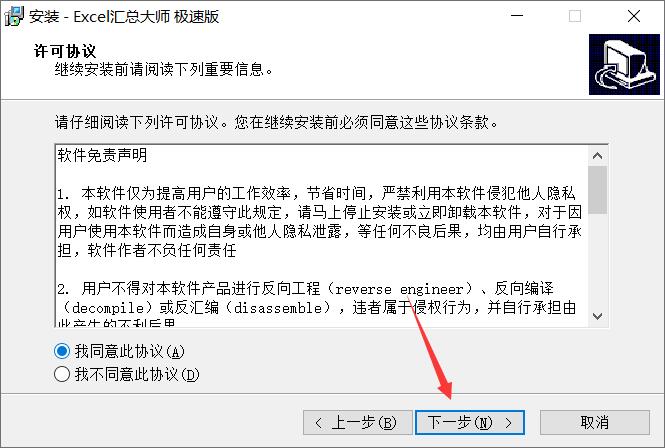
Task: Click the "我不同意此协议(D)" label text
Action: 137,374
